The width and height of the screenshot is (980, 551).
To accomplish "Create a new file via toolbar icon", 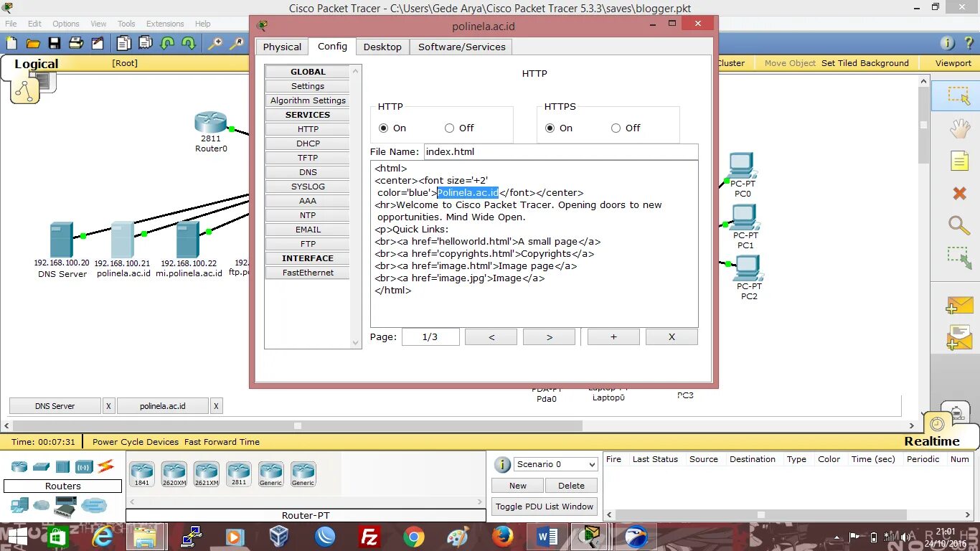I will click(x=12, y=43).
